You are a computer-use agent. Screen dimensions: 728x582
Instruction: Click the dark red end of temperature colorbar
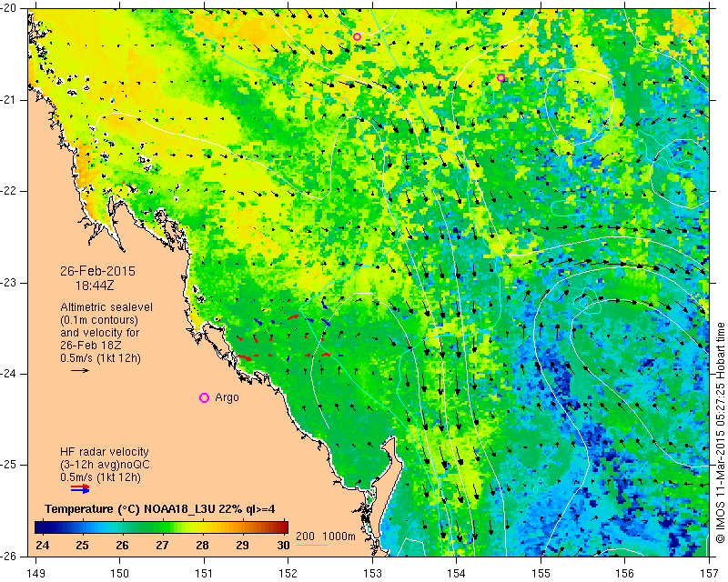pos(285,527)
